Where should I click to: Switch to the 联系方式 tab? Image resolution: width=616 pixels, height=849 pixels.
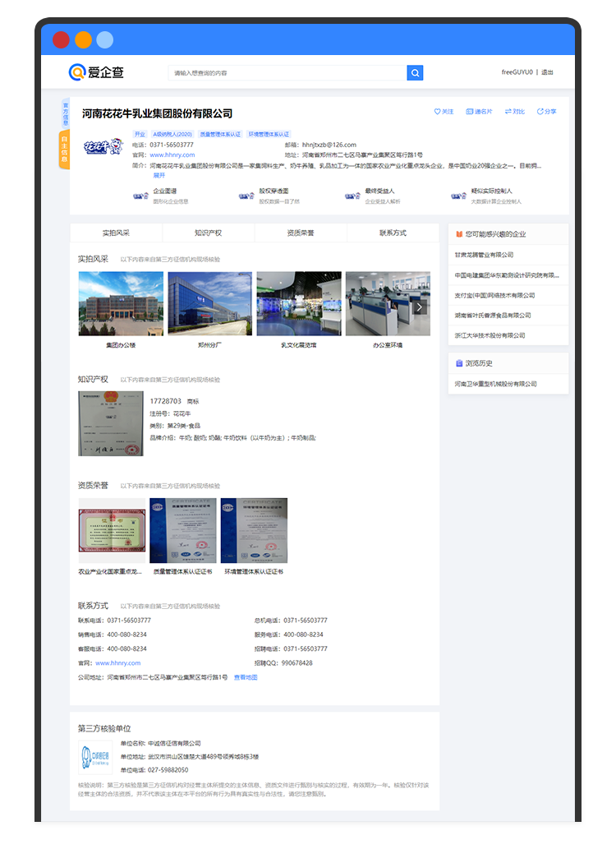(x=393, y=233)
